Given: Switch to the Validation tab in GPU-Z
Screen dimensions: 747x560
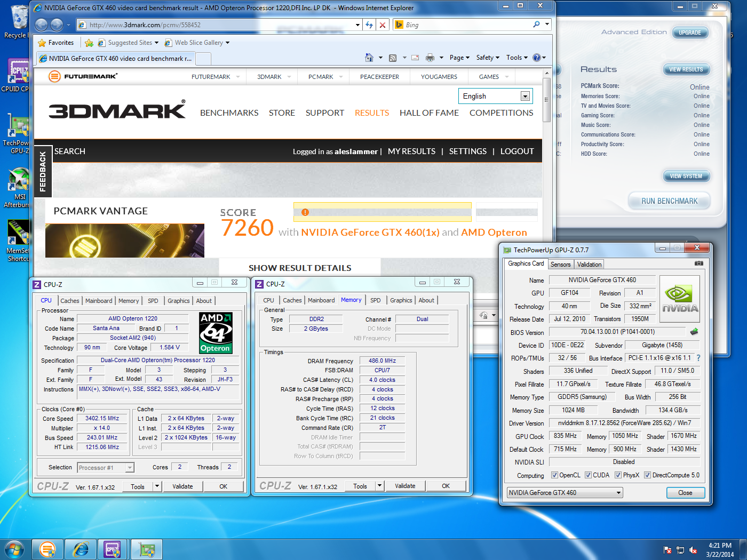Looking at the screenshot, I should 589,264.
